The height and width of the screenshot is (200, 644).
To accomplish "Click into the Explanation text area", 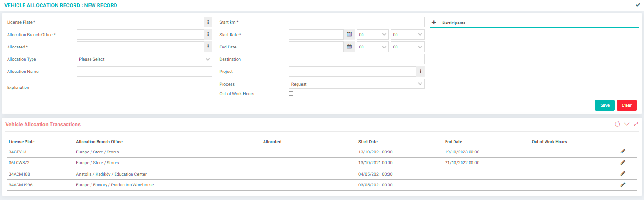I will pos(145,87).
